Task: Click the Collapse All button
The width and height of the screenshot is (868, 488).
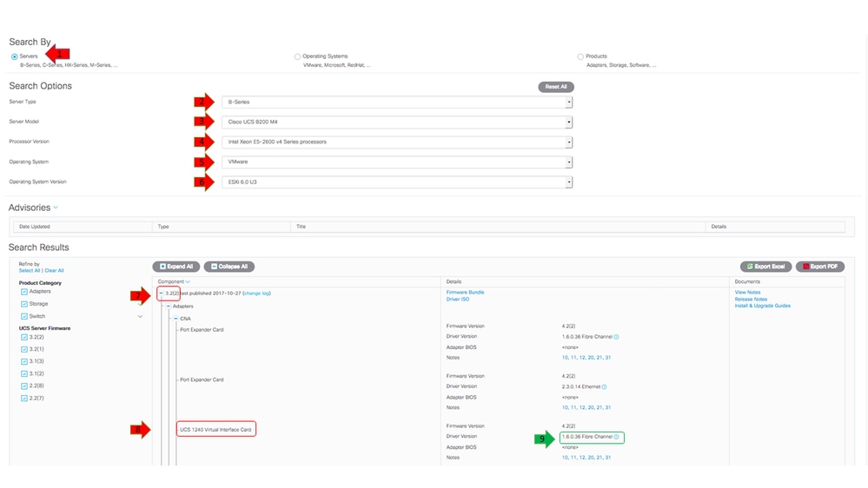Action: [229, 267]
